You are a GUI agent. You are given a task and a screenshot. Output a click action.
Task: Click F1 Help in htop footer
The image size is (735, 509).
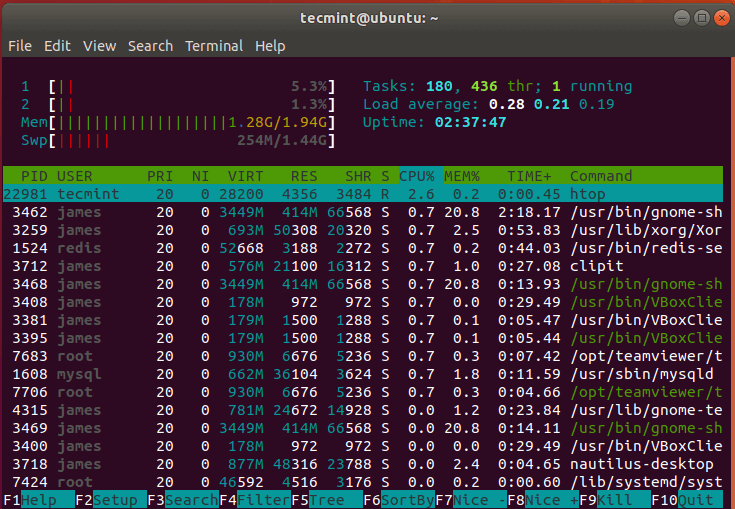[x=38, y=500]
